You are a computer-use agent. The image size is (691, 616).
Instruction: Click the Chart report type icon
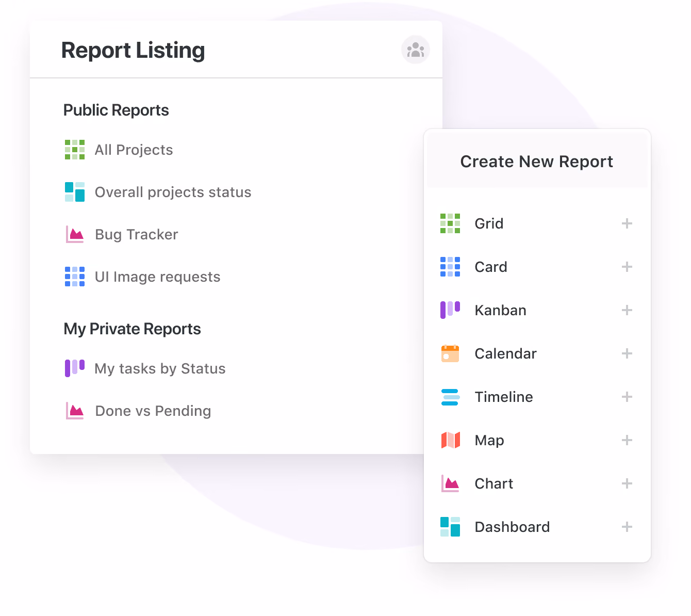(450, 483)
